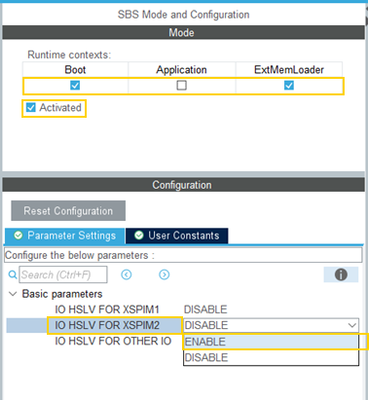
Task: Toggle the Boot runtime context checkbox
Action: [x=75, y=85]
